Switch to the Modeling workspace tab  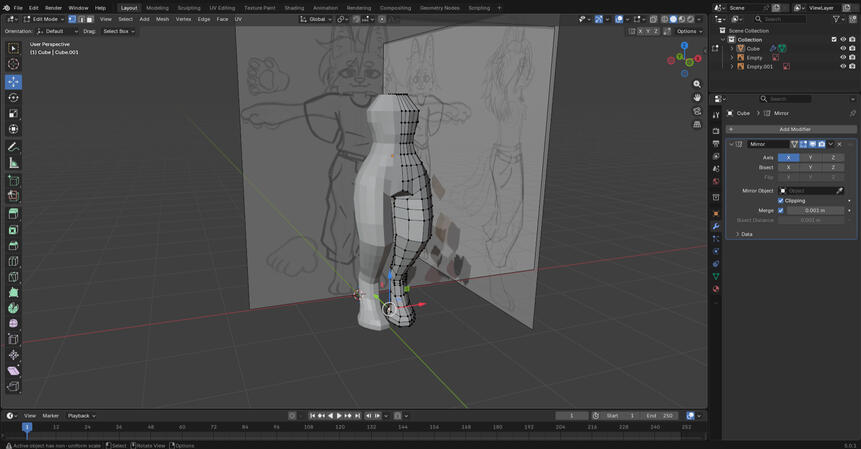(x=157, y=8)
